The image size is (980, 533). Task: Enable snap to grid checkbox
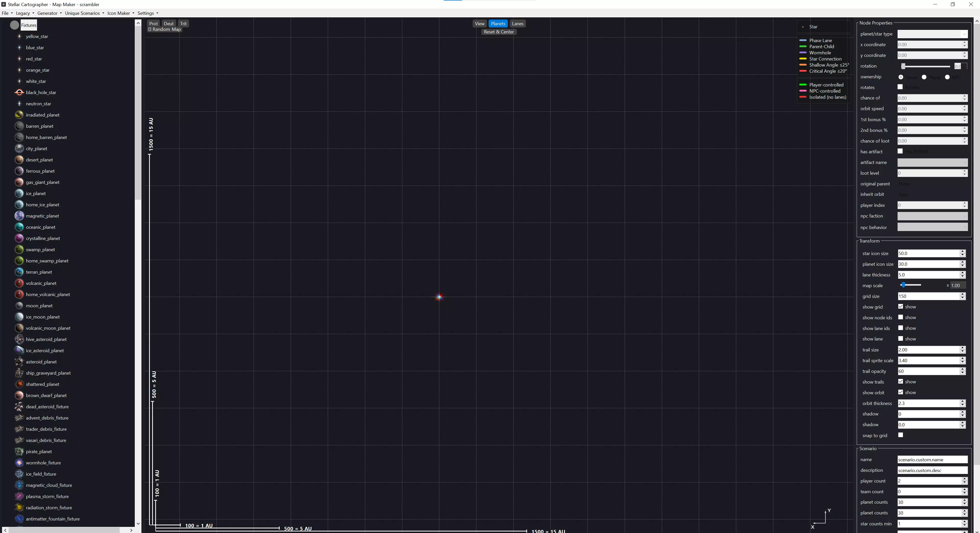[x=901, y=435]
